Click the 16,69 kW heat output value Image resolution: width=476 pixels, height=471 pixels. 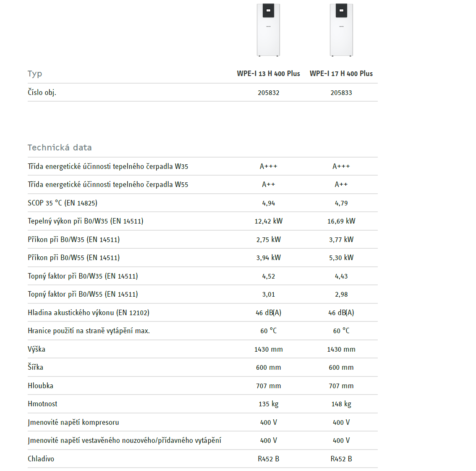coord(341,221)
